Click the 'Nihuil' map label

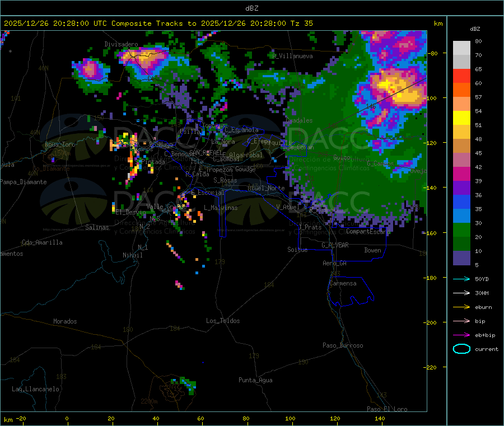[x=132, y=255]
